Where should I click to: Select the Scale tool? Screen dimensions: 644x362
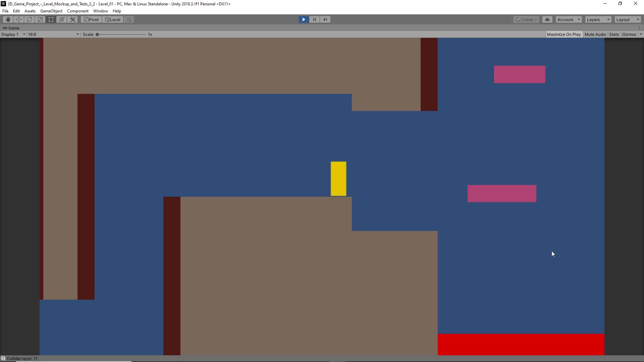point(40,19)
